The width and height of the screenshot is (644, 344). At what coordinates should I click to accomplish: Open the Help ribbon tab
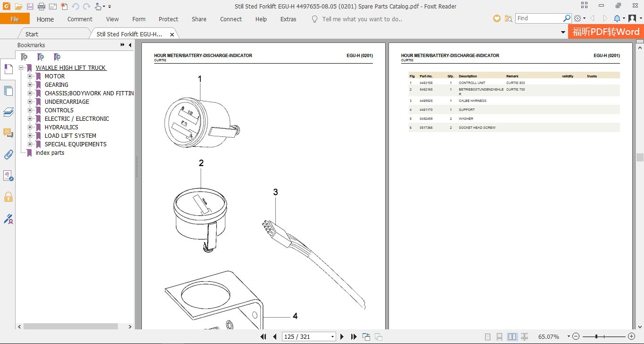click(x=261, y=19)
